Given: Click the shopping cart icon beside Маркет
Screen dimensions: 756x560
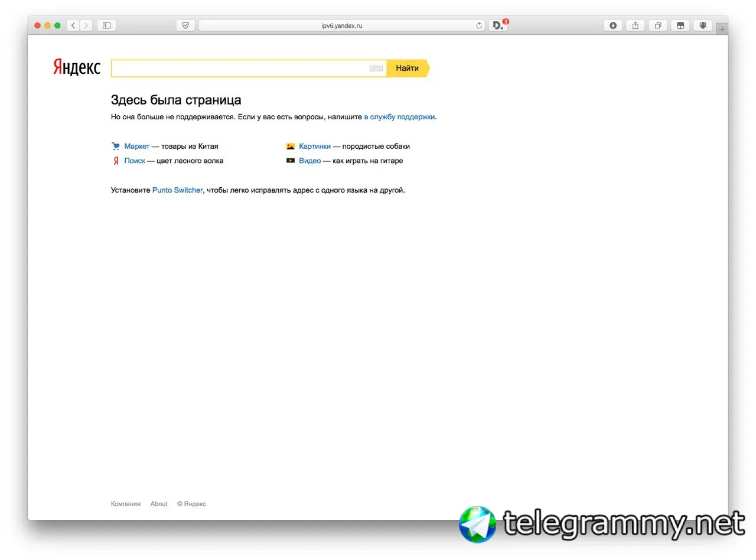Looking at the screenshot, I should click(116, 146).
